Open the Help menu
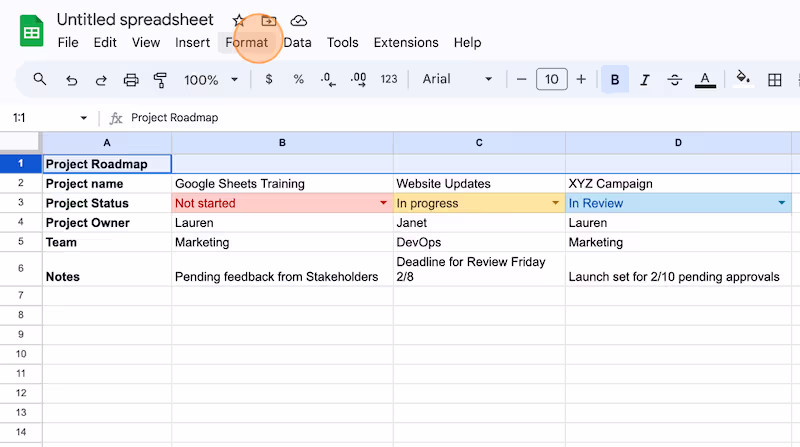800x447 pixels. click(467, 42)
